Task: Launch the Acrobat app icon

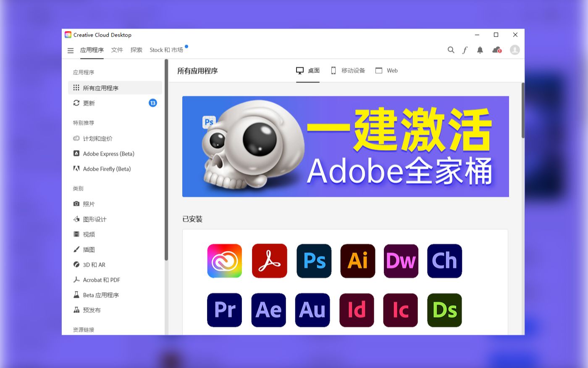Action: [269, 261]
